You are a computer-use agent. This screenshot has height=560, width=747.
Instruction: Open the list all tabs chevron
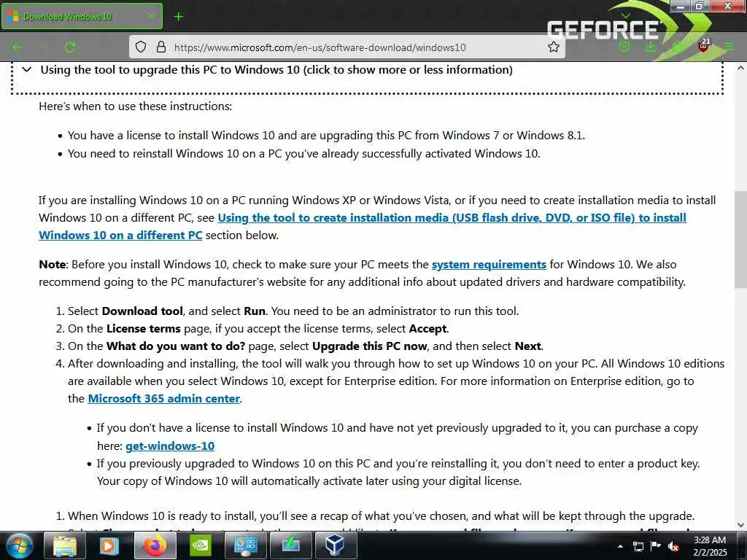(x=626, y=16)
